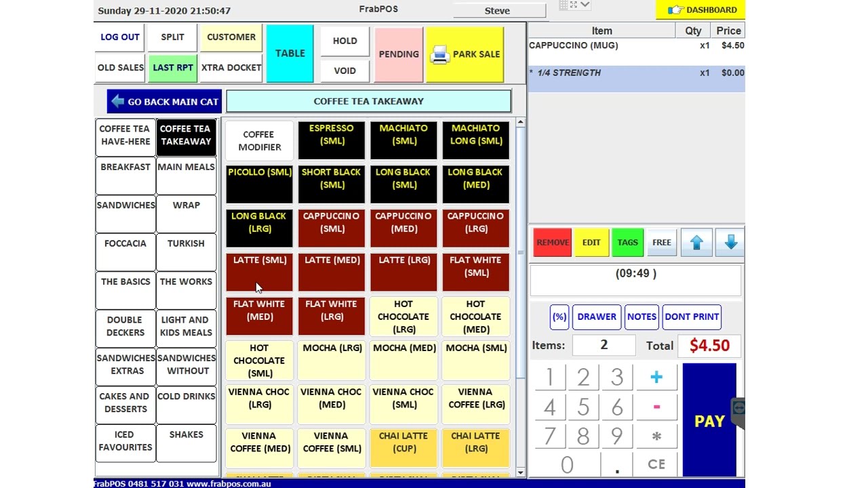Go back to main category

point(164,102)
